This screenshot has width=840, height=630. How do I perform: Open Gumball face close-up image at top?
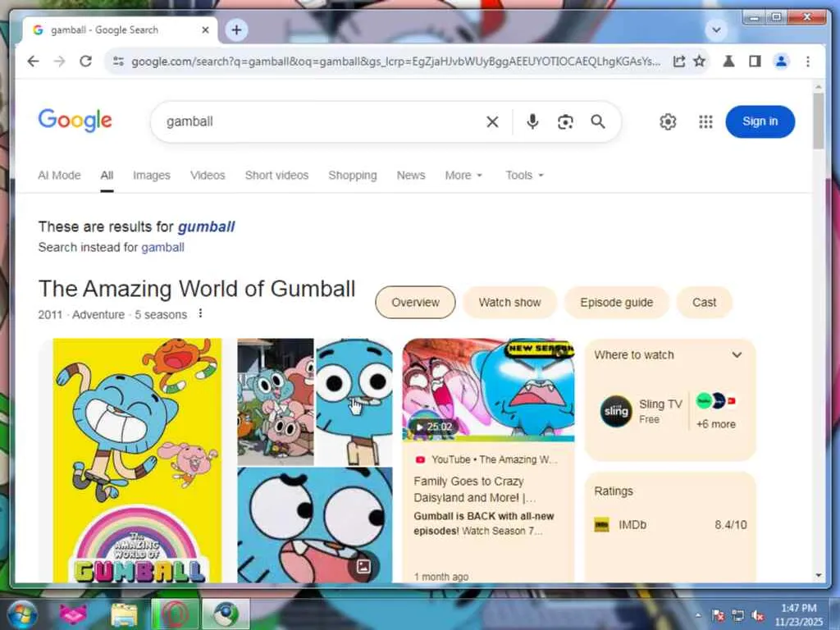click(x=354, y=402)
